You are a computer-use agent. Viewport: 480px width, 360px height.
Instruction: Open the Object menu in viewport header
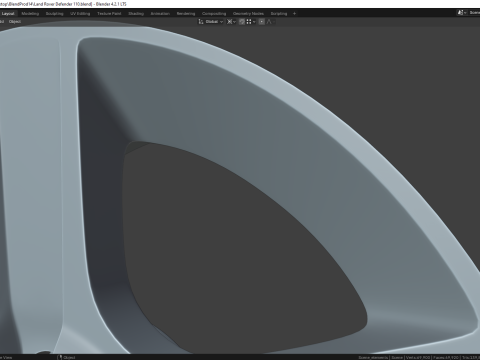pos(15,22)
